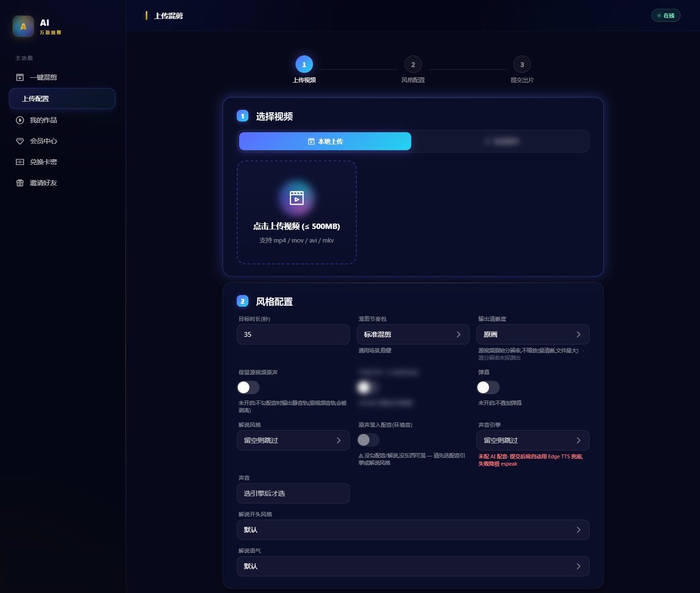The image size is (700, 593).
Task: Open the 混剪节奏包 dropdown showing 标准混剪
Action: coord(413,334)
